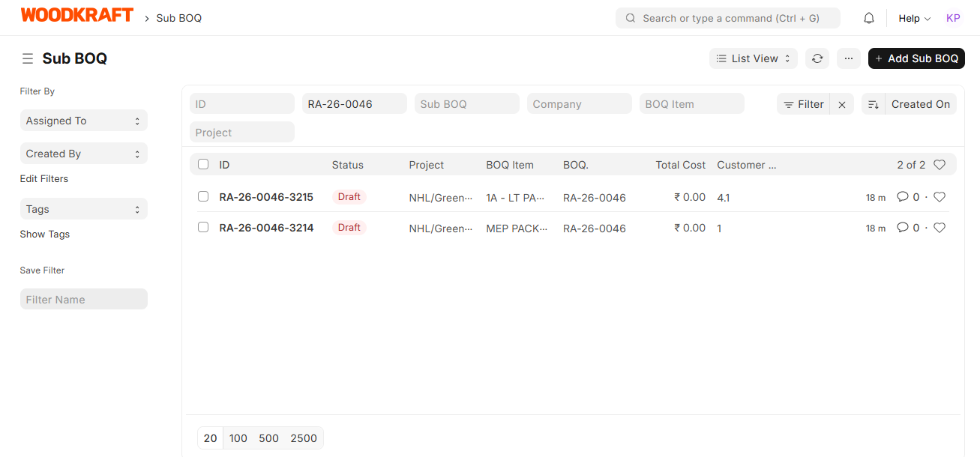Expand the Created By filter dropdown
Screen dimensions: 980x457
pos(84,154)
